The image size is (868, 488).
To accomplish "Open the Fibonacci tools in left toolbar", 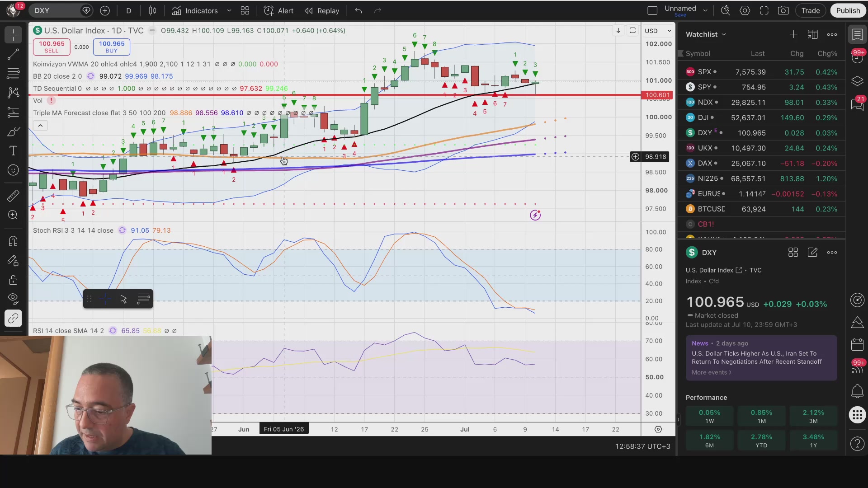I will coord(13,73).
